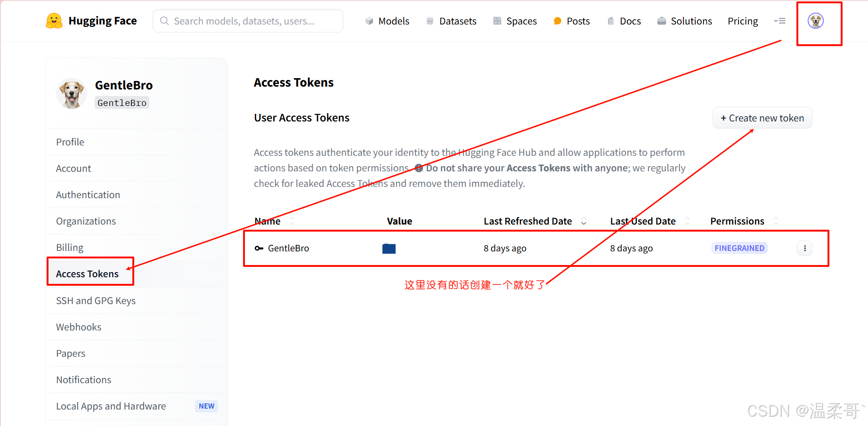This screenshot has height=426, width=868.
Task: Click the Models cube icon
Action: tap(369, 21)
